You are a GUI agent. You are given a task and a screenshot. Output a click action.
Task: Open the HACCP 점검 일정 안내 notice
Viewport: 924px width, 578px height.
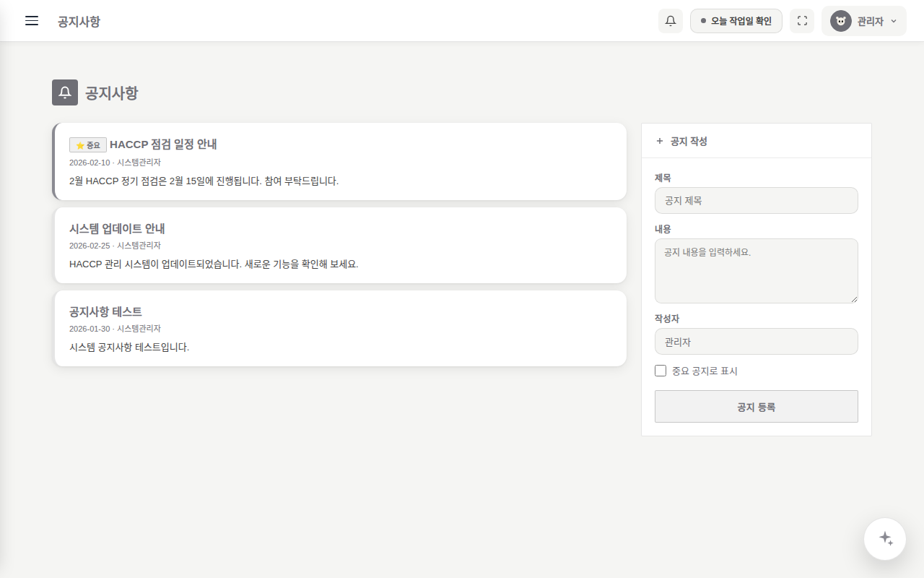[x=341, y=161]
